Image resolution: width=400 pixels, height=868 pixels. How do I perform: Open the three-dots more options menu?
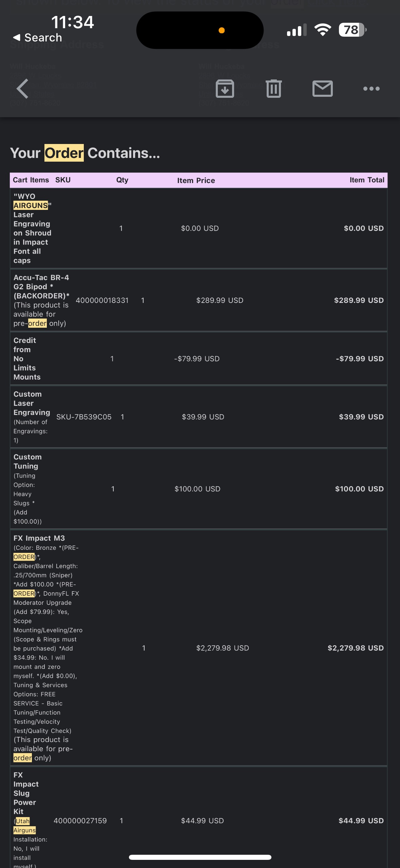tap(371, 89)
